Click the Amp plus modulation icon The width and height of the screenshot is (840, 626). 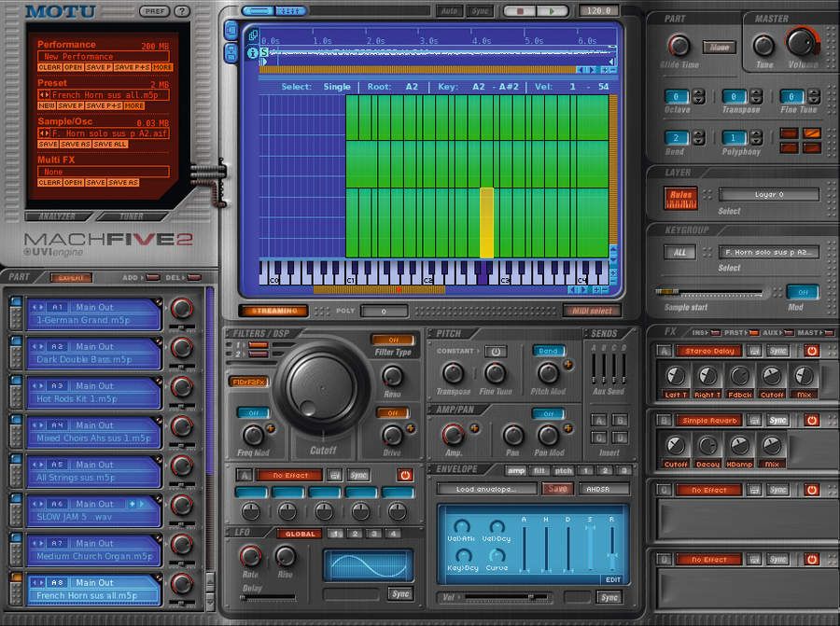(474, 428)
